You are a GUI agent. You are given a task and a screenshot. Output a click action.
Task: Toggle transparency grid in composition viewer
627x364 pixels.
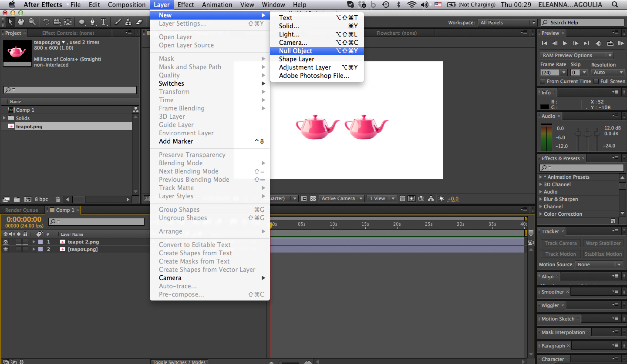pos(313,198)
